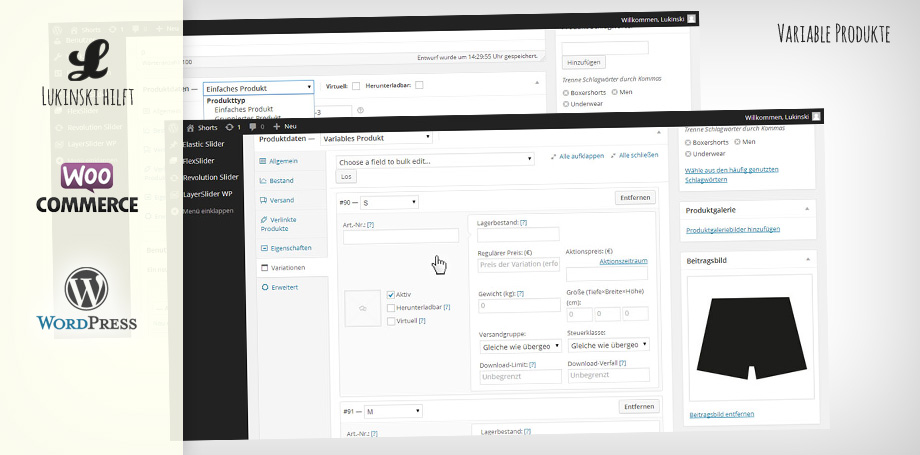Switch to the Eigenschaften tab
The width and height of the screenshot is (920, 455).
[x=292, y=248]
